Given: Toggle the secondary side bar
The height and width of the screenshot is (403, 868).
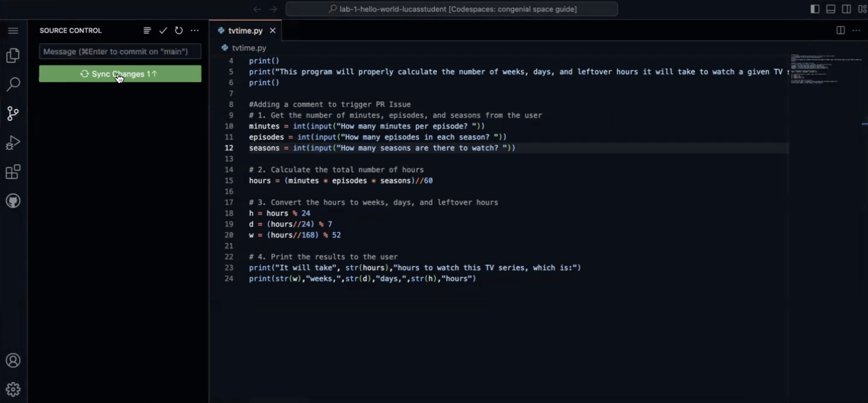Looking at the screenshot, I should 846,9.
